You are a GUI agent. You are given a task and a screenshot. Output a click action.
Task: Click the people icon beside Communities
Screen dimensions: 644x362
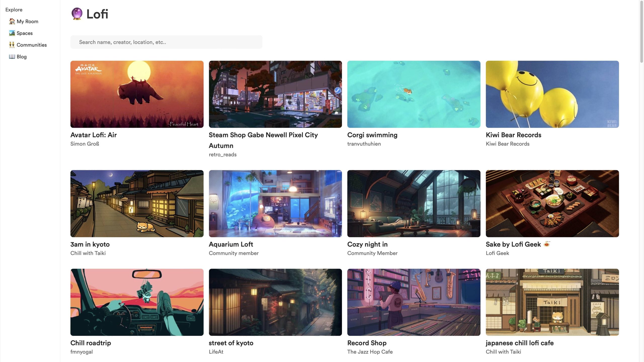pyautogui.click(x=12, y=45)
